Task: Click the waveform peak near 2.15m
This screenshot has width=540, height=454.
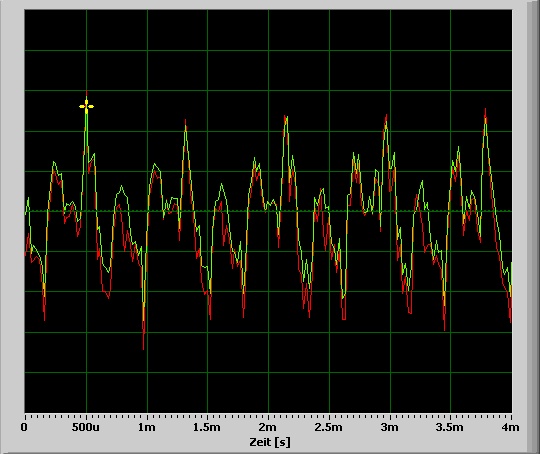Action: (x=285, y=118)
